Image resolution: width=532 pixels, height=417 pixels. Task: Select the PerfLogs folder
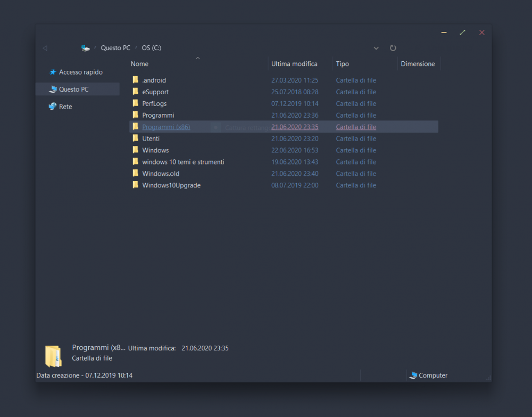(154, 104)
